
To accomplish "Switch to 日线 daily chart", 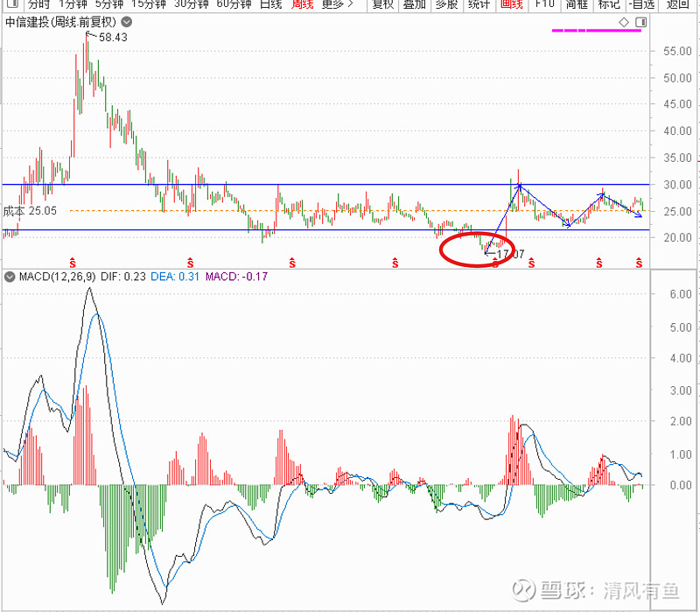I will click(x=271, y=4).
